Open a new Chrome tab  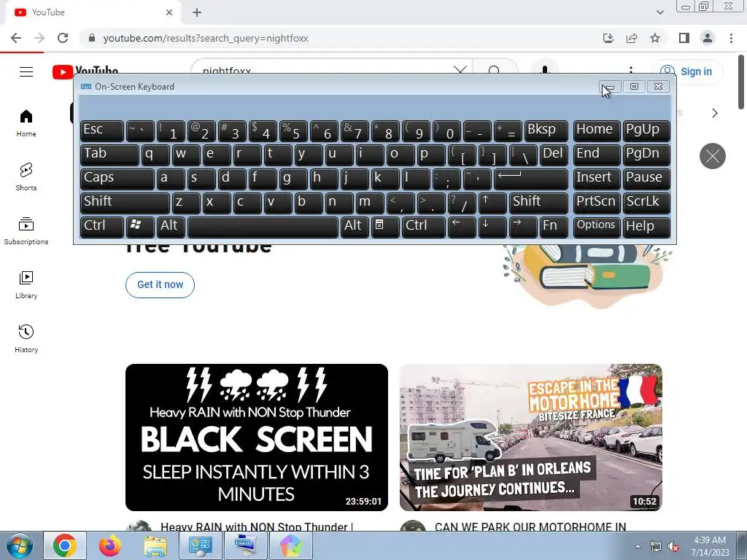click(197, 12)
